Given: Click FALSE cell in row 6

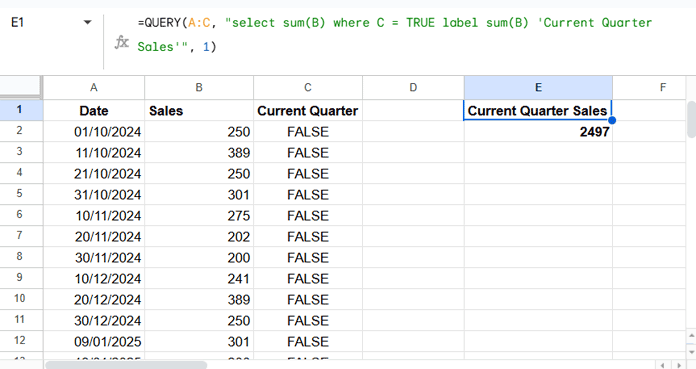Looking at the screenshot, I should [x=308, y=215].
